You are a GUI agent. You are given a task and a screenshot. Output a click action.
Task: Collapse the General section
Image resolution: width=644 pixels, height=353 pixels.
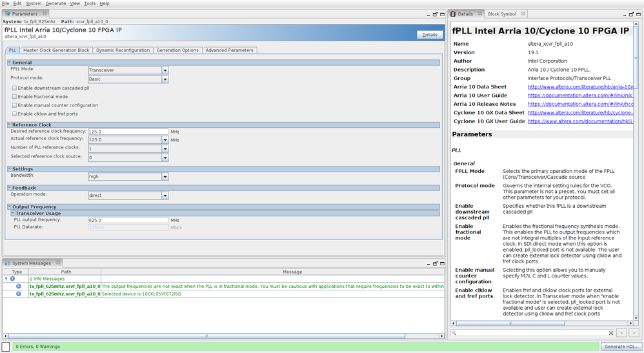pos(9,63)
